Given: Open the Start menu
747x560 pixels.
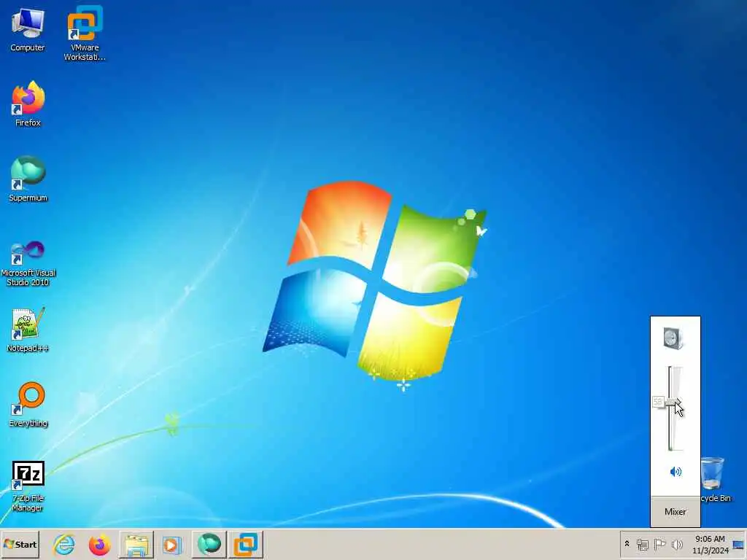Looking at the screenshot, I should pos(20,544).
